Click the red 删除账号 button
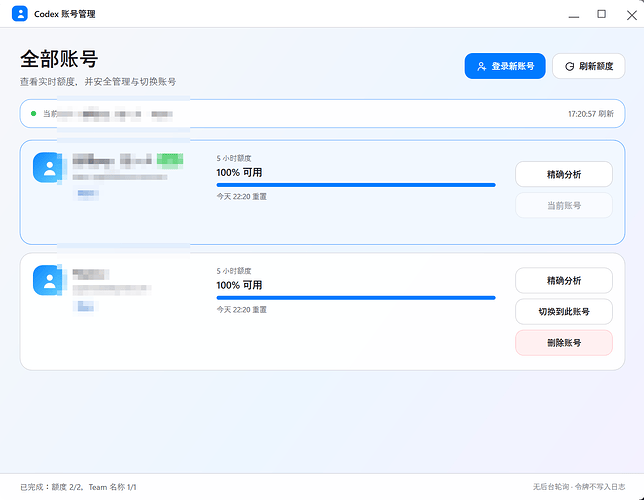 pos(564,343)
